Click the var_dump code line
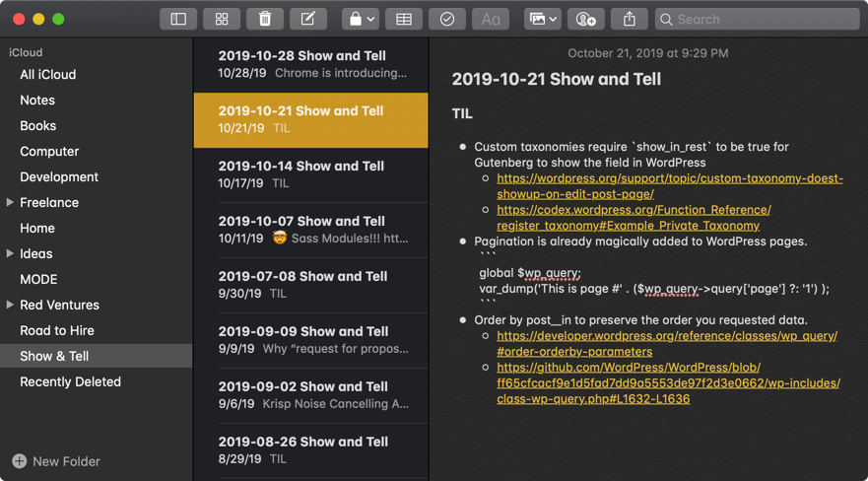The height and width of the screenshot is (481, 868). 654,289
